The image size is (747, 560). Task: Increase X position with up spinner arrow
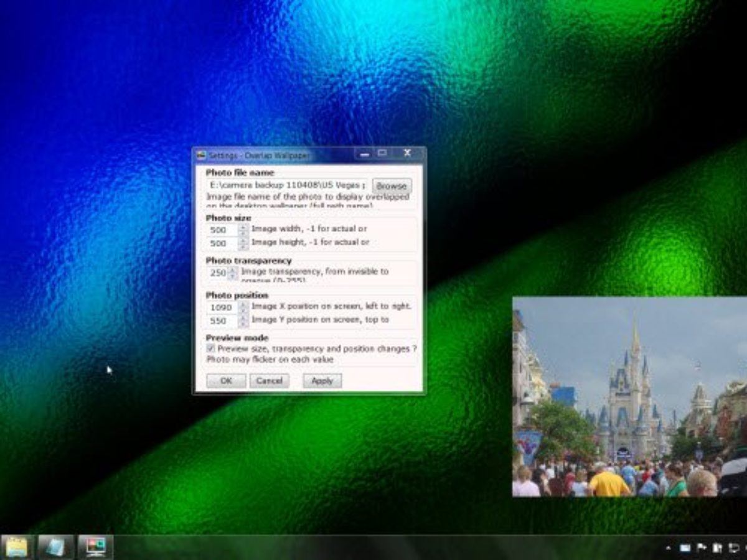[x=243, y=304]
